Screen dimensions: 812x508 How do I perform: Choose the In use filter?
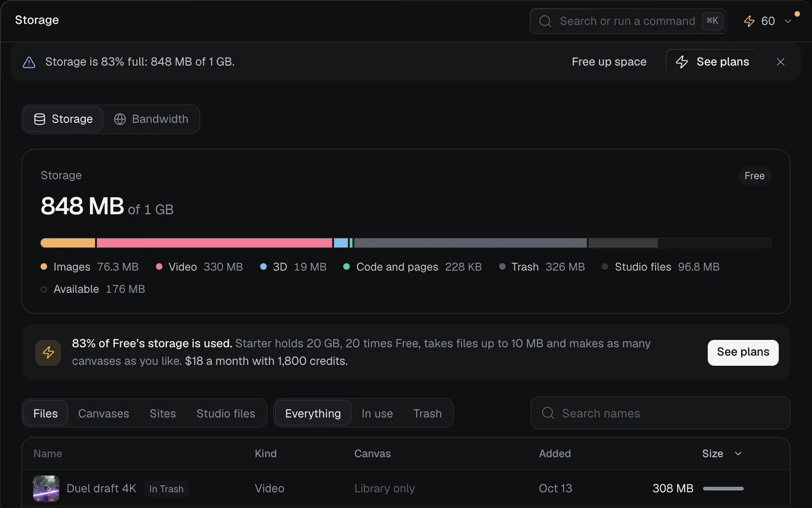tap(377, 414)
